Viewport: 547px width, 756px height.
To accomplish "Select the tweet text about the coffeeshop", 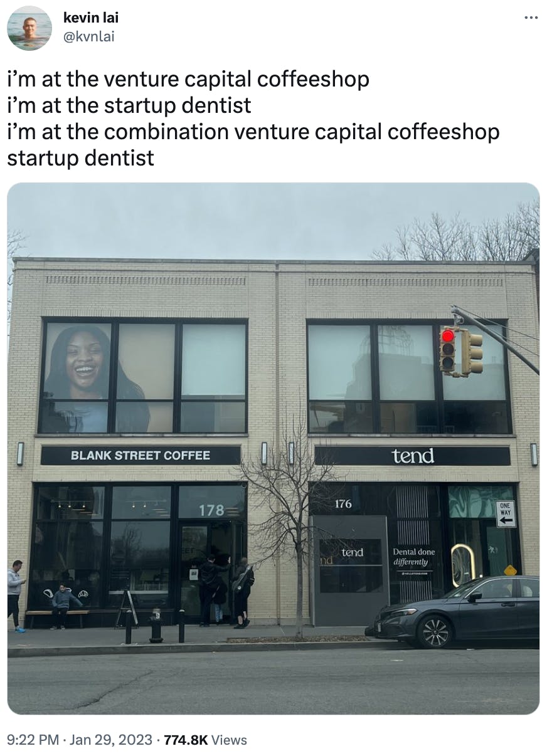I will point(253,118).
